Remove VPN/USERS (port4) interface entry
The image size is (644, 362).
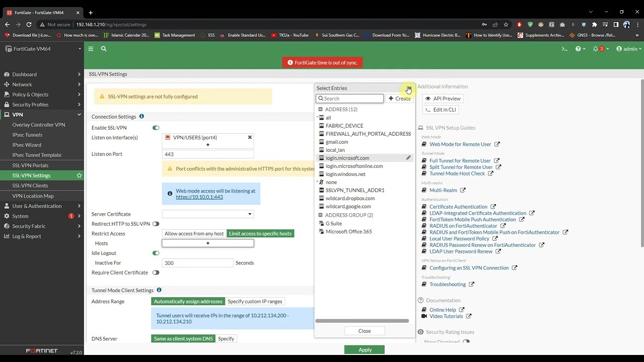pos(250,137)
